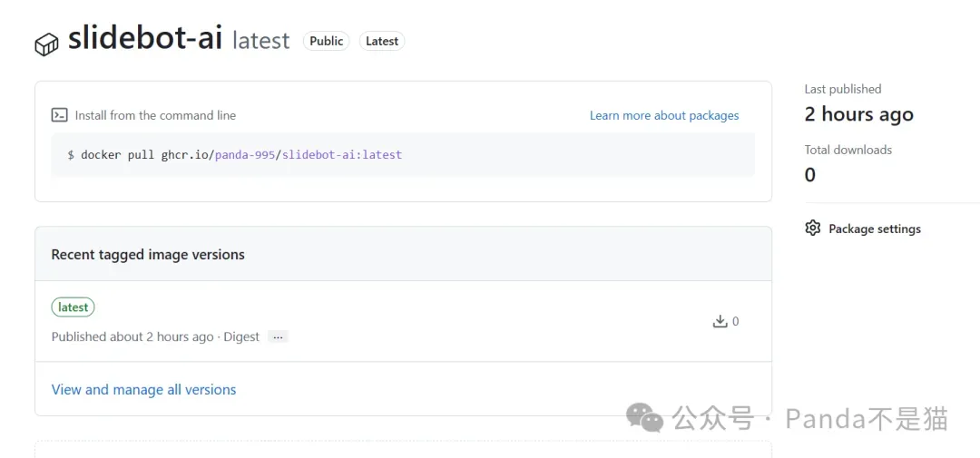Click the Last published 2 hours ago value
The height and width of the screenshot is (458, 980).
coord(858,114)
